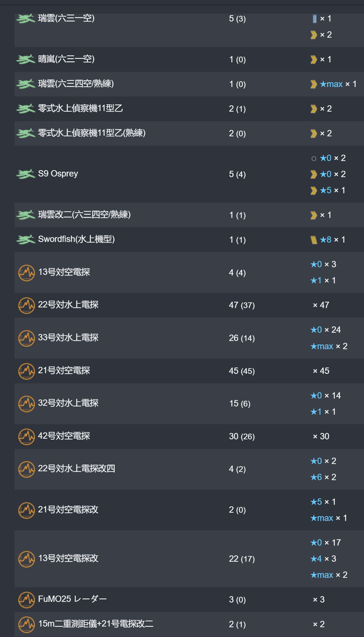
Task: Click the blue bar proficiency icon for 瑞雲(六三一空)
Action: point(314,19)
